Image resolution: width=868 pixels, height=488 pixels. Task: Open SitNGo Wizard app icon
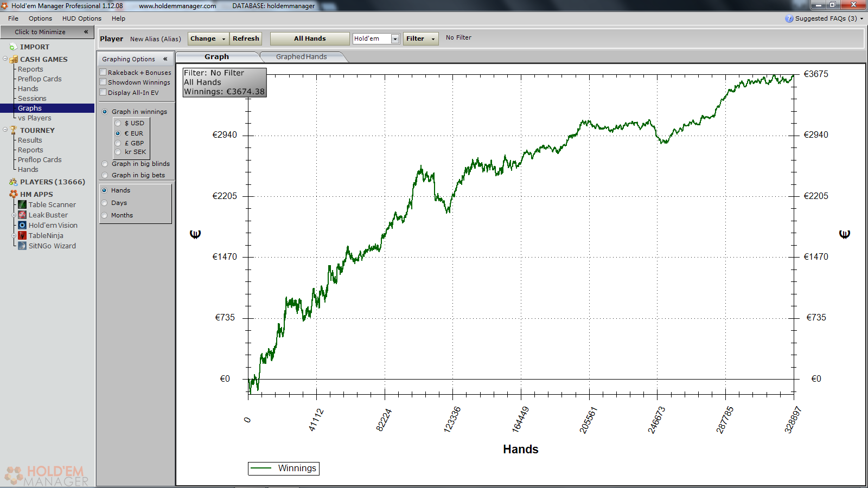click(22, 246)
